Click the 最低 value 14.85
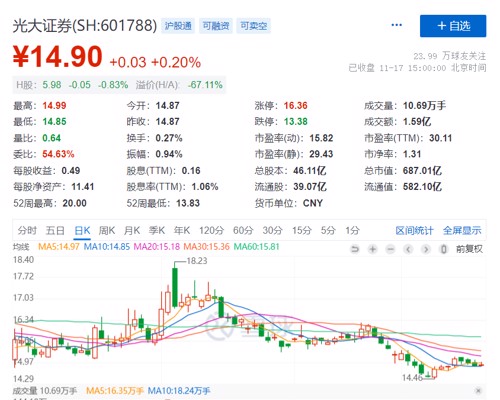The image size is (500, 400). point(54,122)
